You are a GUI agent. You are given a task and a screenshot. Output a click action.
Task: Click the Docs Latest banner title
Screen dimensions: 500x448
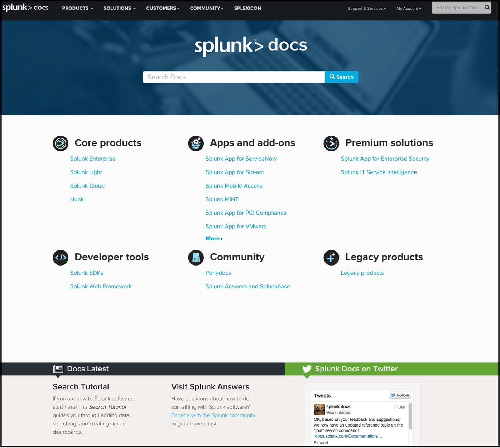point(88,369)
